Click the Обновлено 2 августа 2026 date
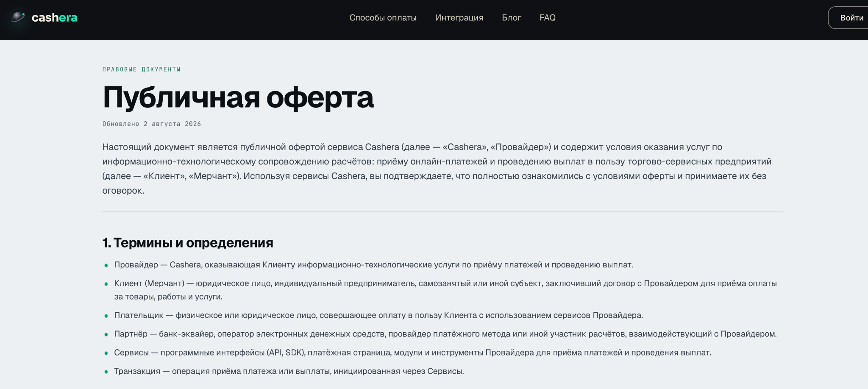 [152, 124]
